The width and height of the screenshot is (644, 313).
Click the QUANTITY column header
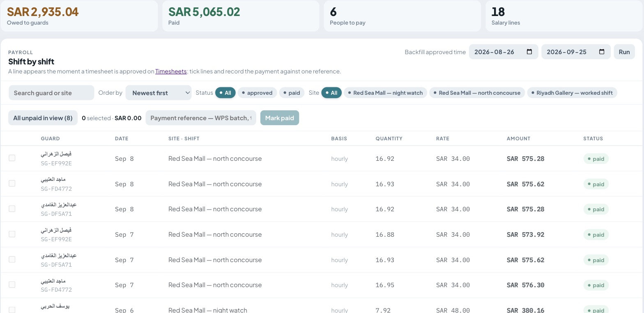389,139
